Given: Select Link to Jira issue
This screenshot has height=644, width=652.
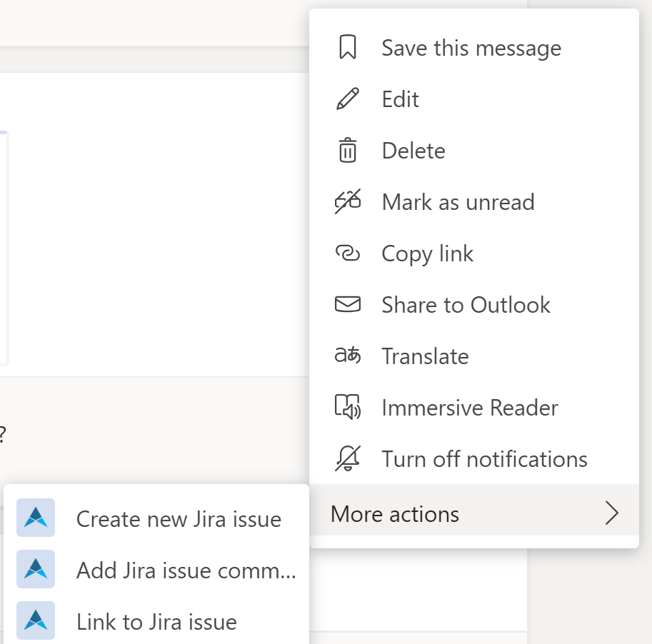Looking at the screenshot, I should coord(156,621).
